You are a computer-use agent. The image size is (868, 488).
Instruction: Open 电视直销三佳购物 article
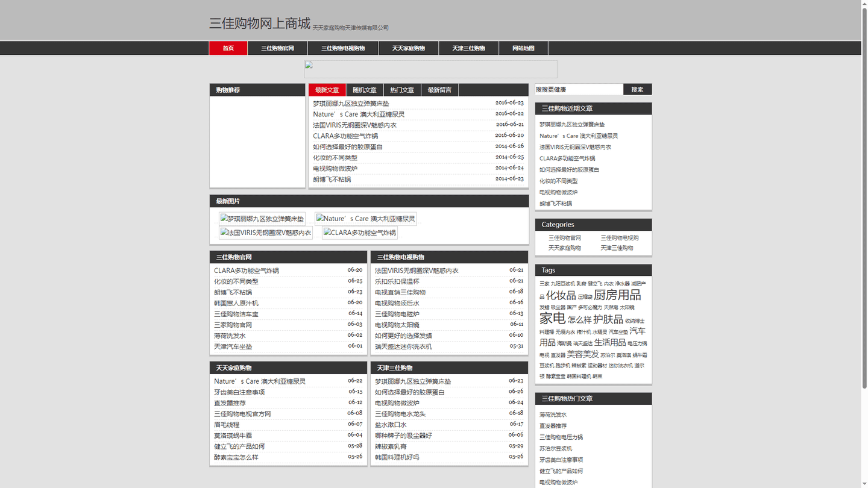[x=400, y=292]
